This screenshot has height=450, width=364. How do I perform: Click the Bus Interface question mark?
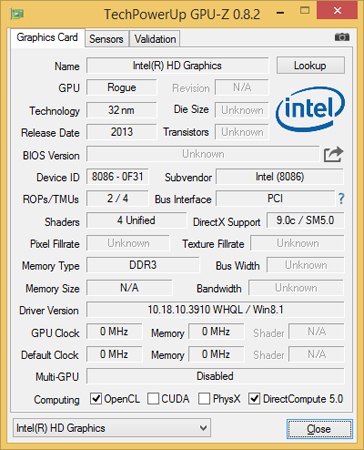click(341, 199)
